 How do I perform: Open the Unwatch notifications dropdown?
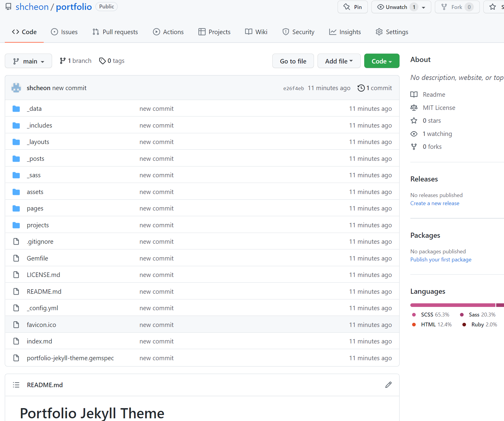(401, 7)
